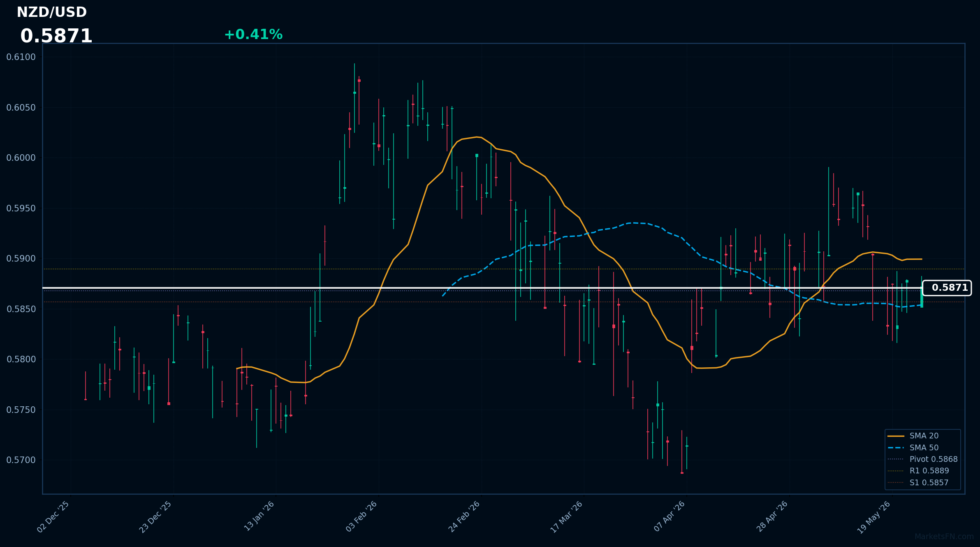Click the 28 Apr '26 date label
Viewport: 980px width, 547px height.
pos(772,517)
